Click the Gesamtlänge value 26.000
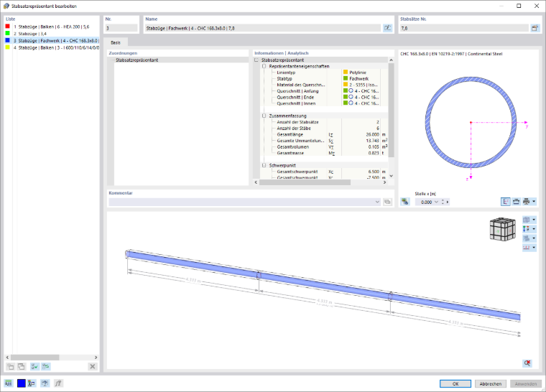Screen dimensions: 546x392 pos(372,134)
